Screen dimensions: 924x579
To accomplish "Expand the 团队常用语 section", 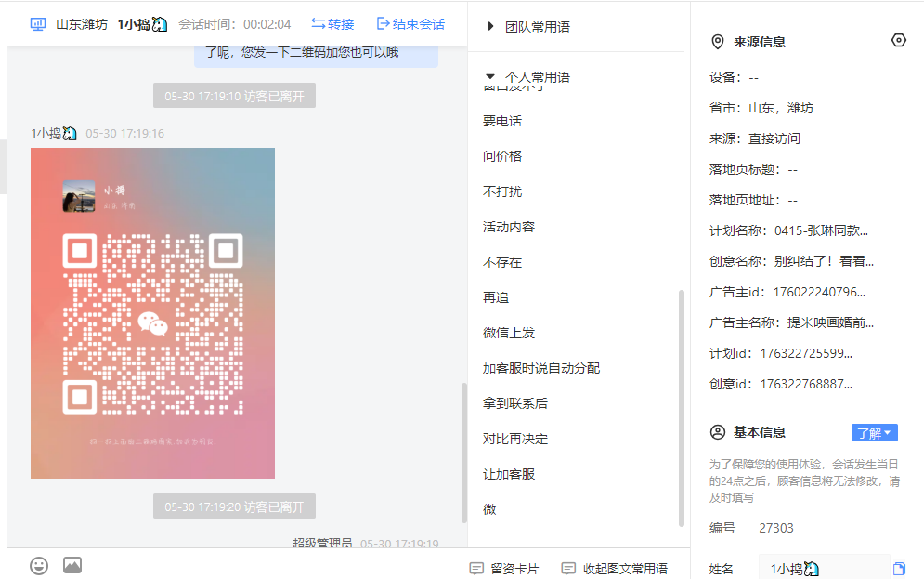I will point(490,27).
